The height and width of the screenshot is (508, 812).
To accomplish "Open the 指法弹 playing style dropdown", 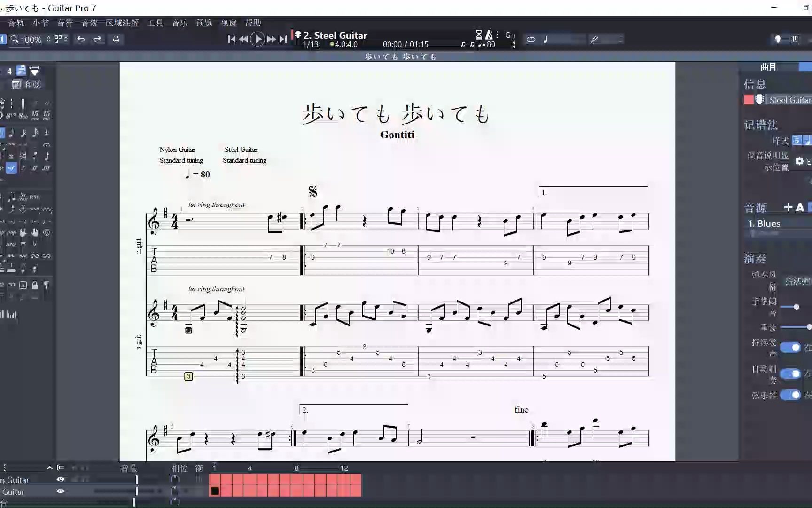I will (x=797, y=281).
